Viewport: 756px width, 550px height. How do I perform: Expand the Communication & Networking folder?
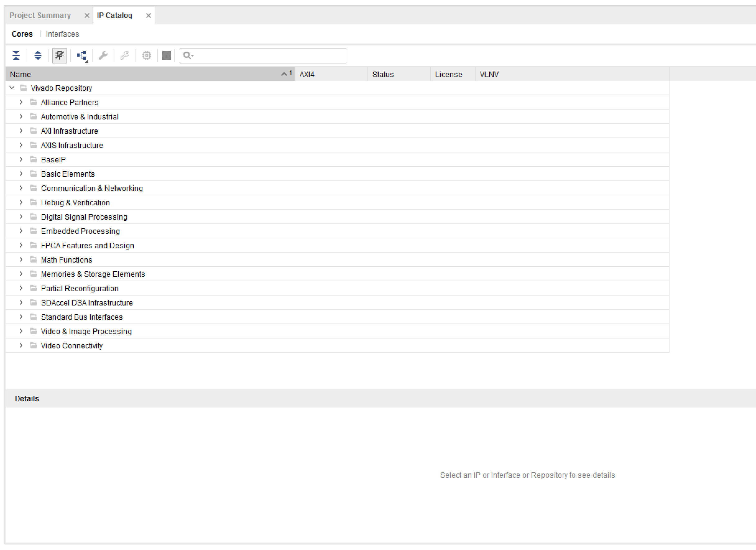(21, 189)
